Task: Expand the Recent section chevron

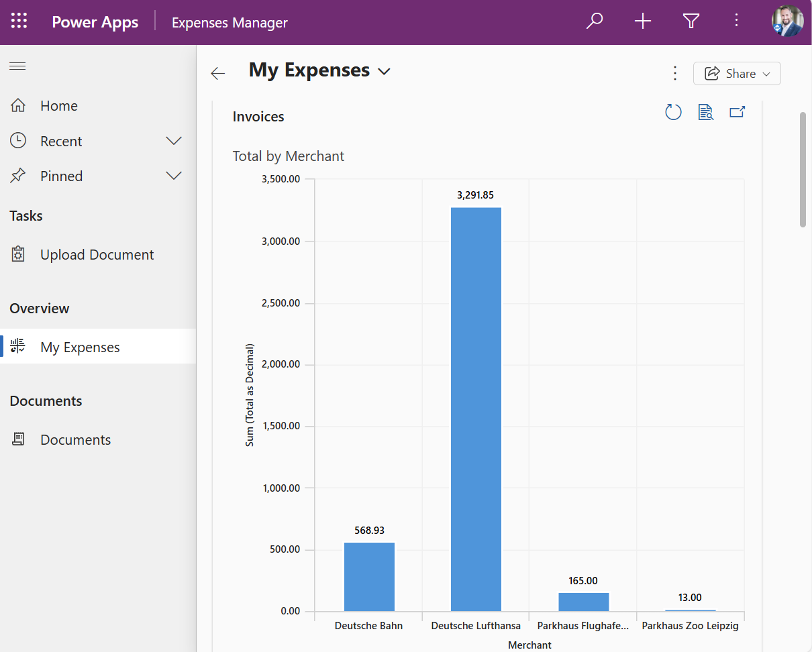Action: (x=174, y=141)
